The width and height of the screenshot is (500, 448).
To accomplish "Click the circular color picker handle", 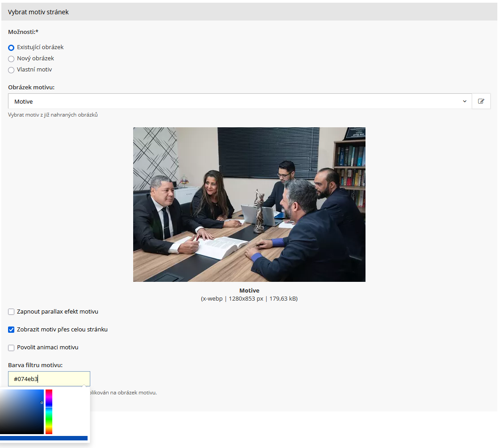I will pos(42,402).
